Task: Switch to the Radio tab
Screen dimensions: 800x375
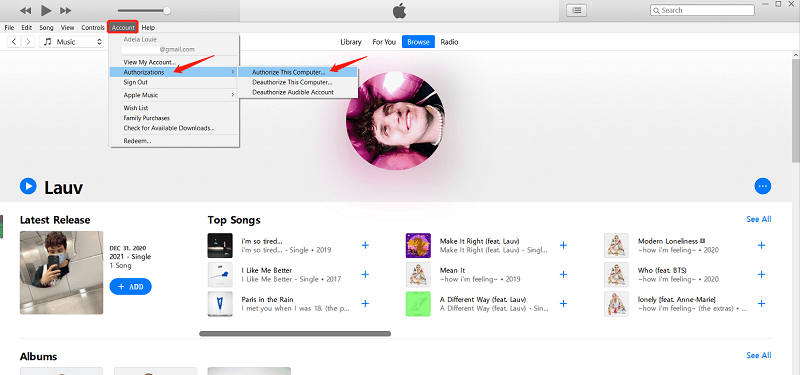Action: click(x=449, y=42)
